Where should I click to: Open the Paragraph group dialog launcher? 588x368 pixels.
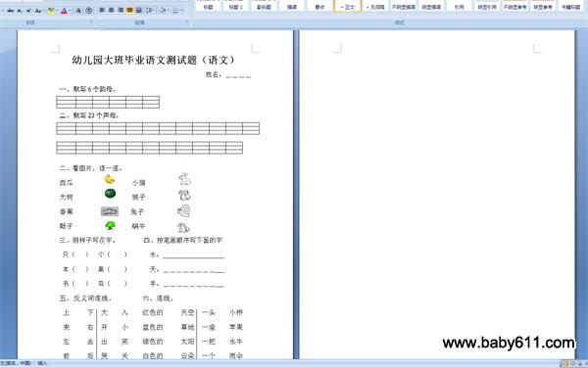click(x=187, y=23)
